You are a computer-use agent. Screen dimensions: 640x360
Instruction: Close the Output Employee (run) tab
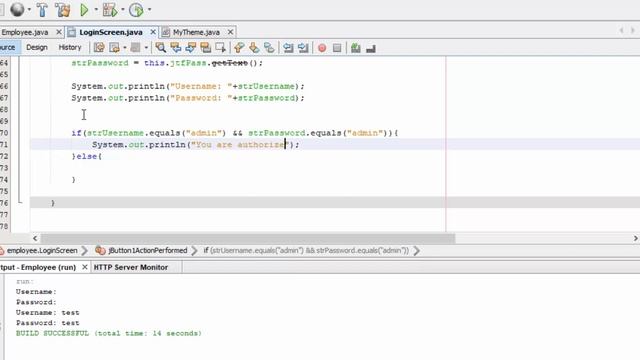[x=84, y=267]
